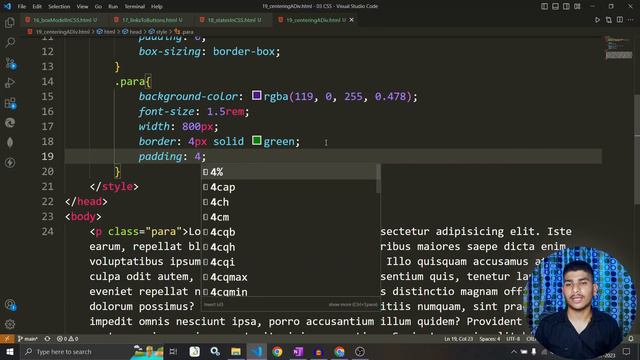
Task: Select 4cqh suggestion
Action: coord(290,247)
